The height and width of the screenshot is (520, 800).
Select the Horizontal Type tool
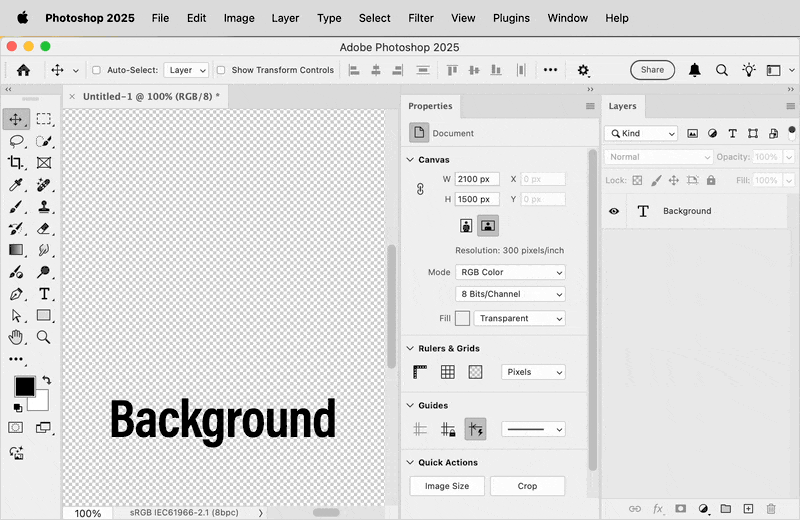pyautogui.click(x=44, y=294)
